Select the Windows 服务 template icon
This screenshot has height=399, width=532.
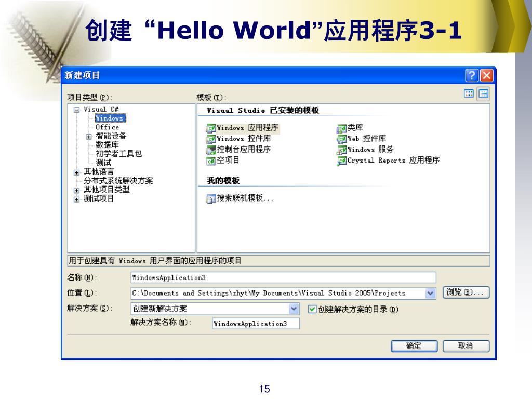tap(341, 150)
